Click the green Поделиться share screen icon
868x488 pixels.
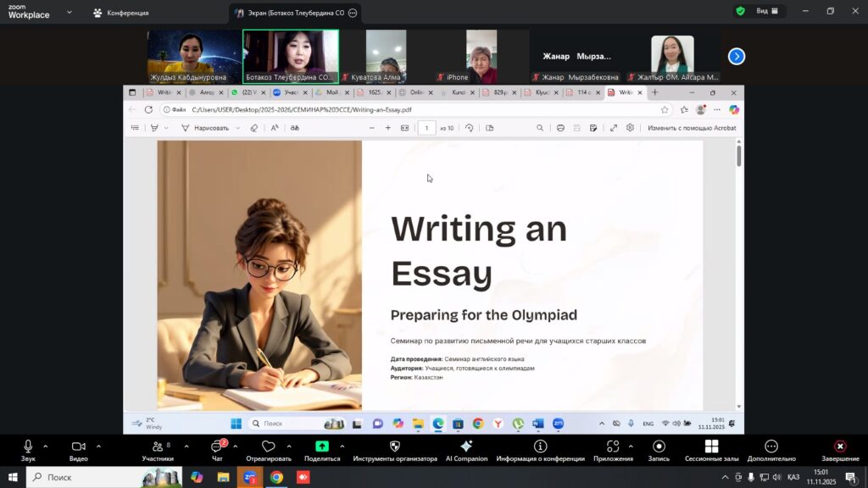[x=322, y=446]
